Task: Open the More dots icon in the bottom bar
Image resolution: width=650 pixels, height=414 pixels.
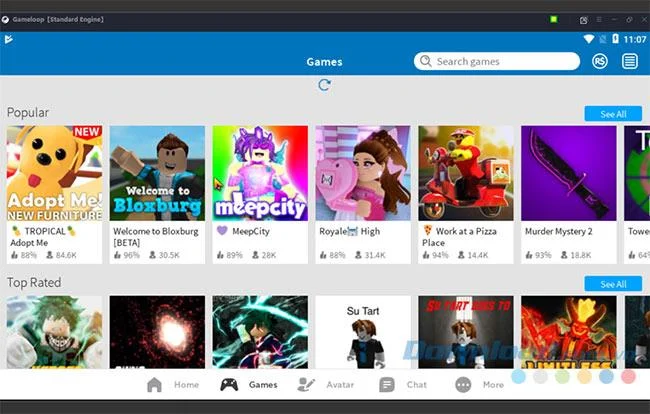Action: (x=463, y=385)
